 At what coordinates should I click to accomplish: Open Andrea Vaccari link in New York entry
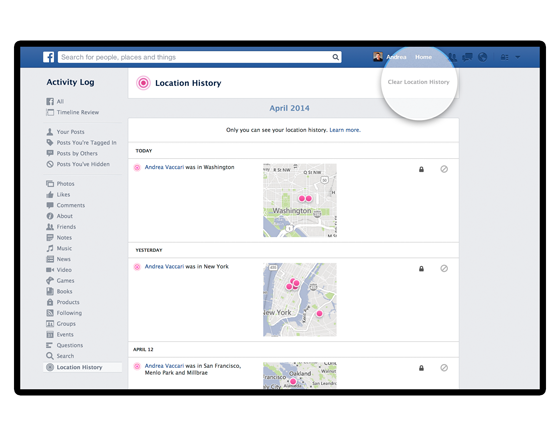click(164, 266)
